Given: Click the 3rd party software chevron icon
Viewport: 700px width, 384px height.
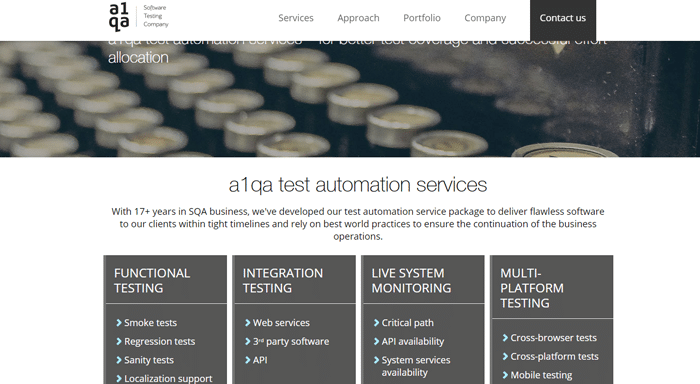Looking at the screenshot, I should pyautogui.click(x=248, y=341).
